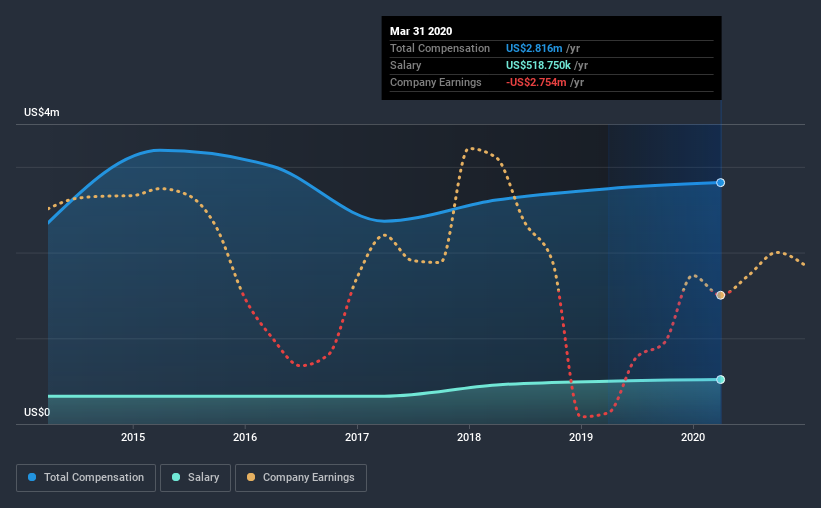The image size is (821, 508).
Task: Click the 2018 x-axis label
Action: coord(469,437)
